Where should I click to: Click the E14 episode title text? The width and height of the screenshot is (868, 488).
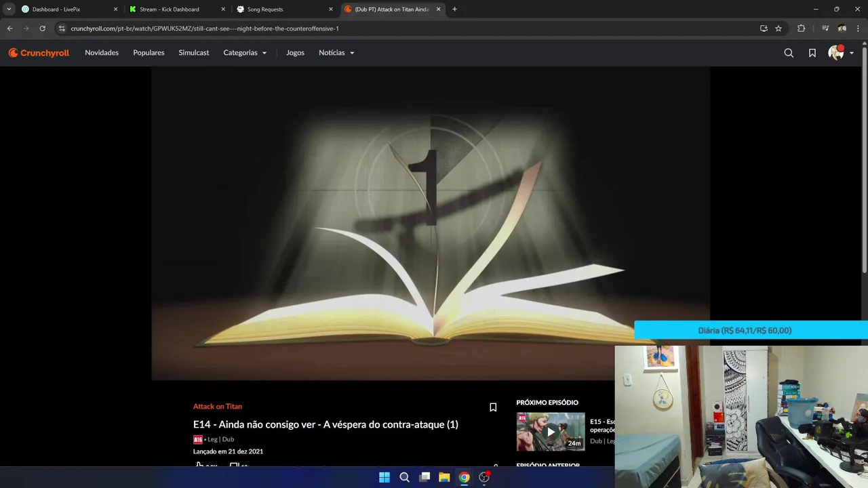click(x=325, y=424)
